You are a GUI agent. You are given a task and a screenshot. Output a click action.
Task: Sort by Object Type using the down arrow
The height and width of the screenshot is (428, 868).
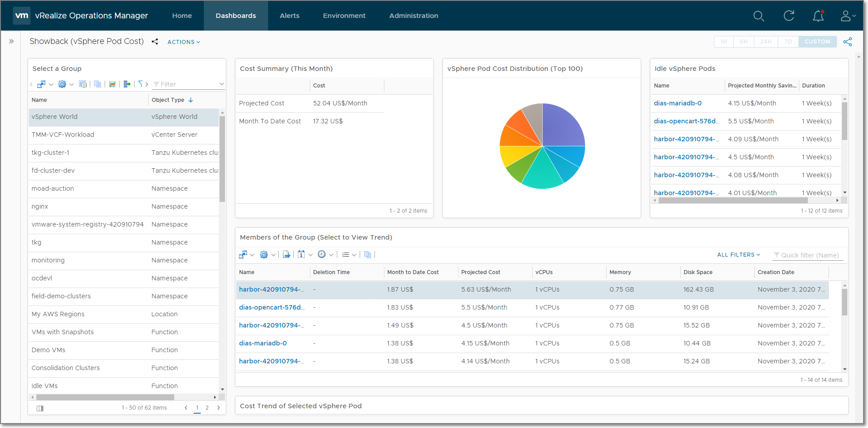[x=190, y=100]
